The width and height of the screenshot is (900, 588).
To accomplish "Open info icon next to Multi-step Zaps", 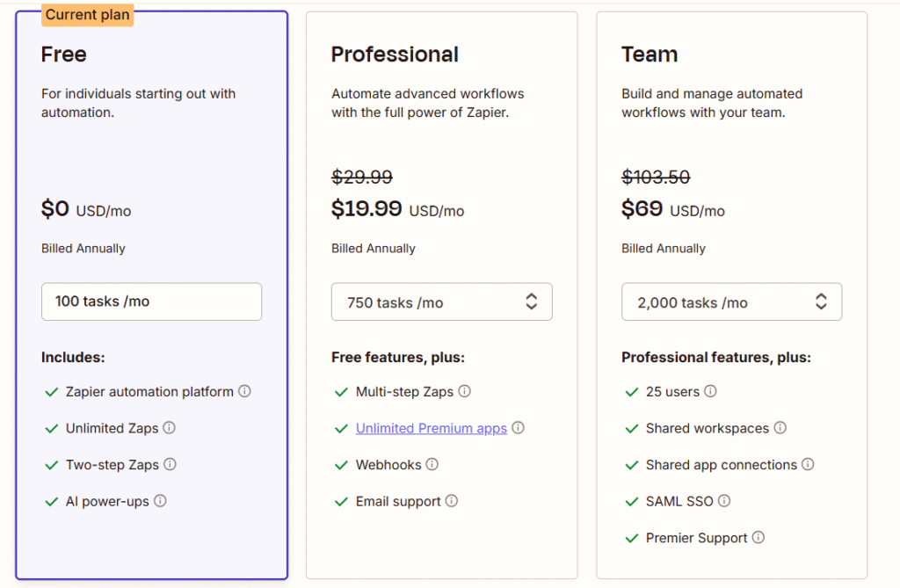I will 464,391.
